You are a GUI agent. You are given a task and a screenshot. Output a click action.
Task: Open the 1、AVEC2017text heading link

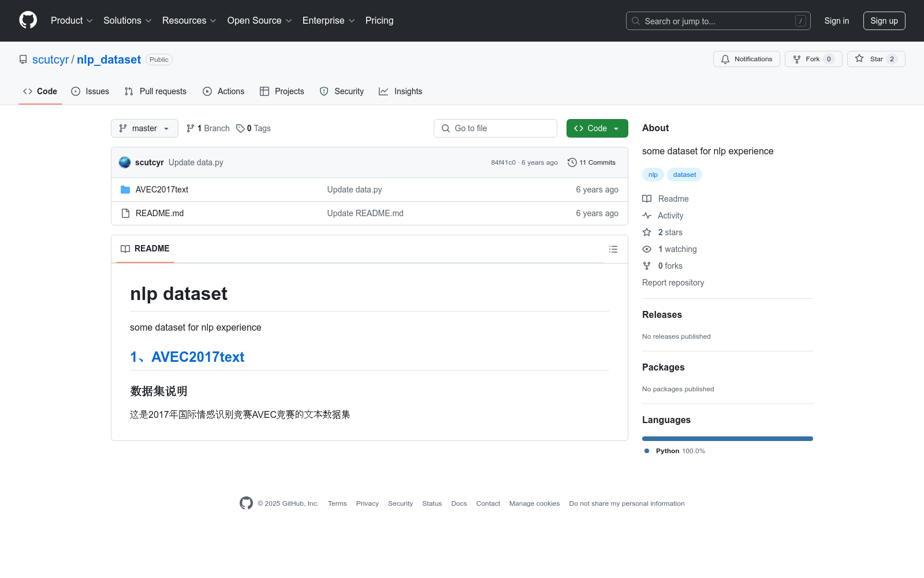coord(187,357)
